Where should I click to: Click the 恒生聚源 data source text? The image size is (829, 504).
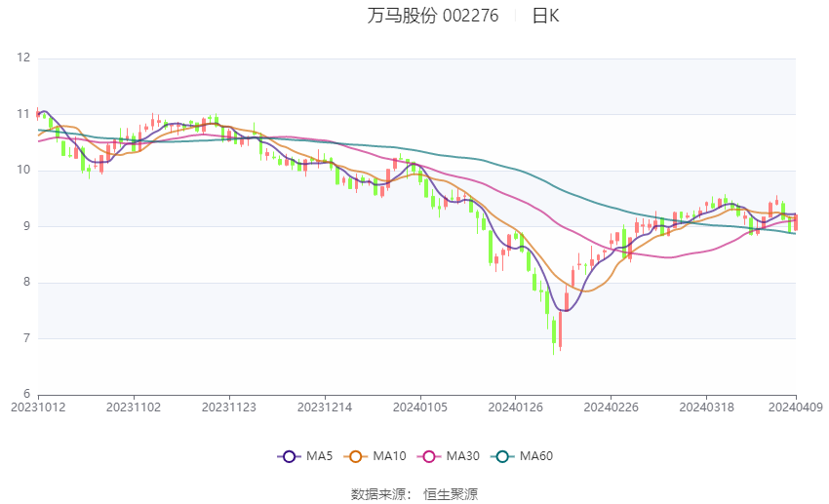(451, 494)
